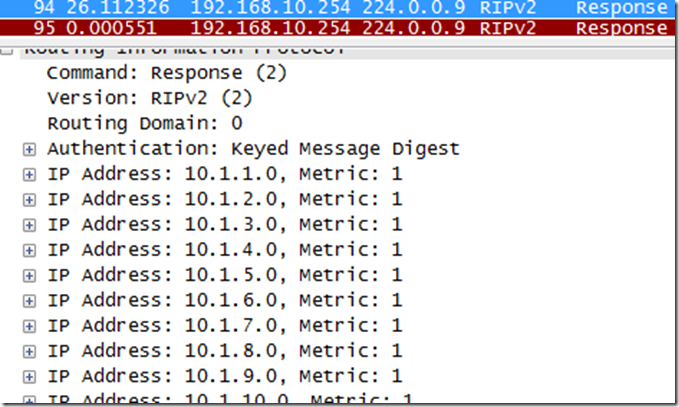The height and width of the screenshot is (407, 679).
Task: Click the plus box beside 10.1.7.0
Action: point(28,325)
